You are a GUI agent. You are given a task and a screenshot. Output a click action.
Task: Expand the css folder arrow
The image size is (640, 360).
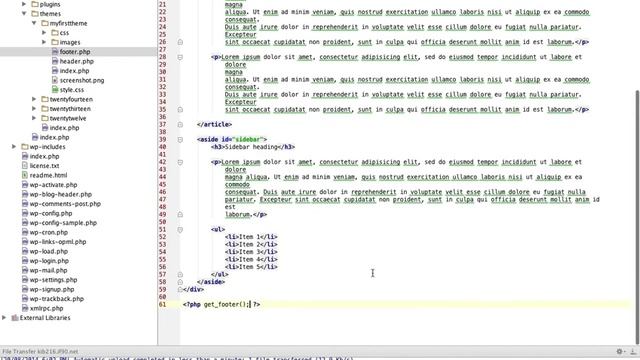coord(44,33)
